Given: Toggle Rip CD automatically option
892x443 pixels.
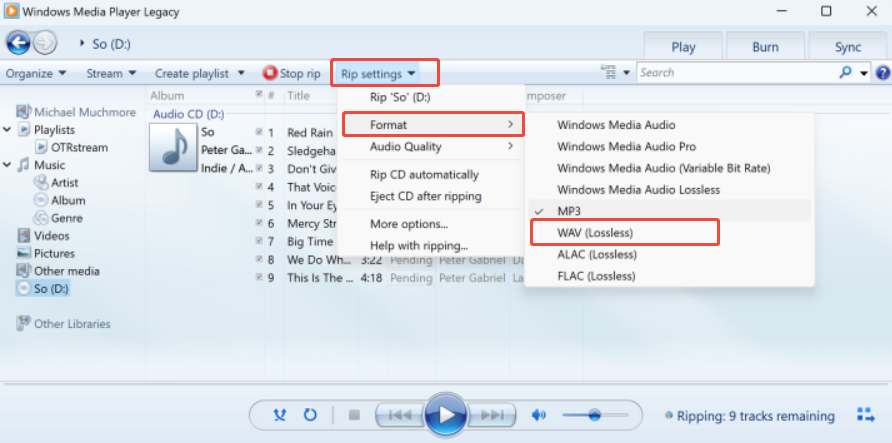Looking at the screenshot, I should pyautogui.click(x=432, y=175).
